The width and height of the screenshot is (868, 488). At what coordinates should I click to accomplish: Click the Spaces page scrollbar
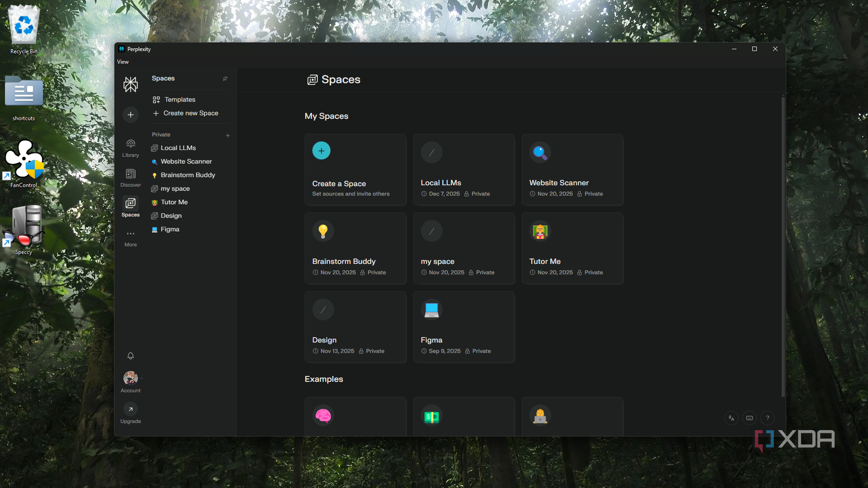coord(783,246)
